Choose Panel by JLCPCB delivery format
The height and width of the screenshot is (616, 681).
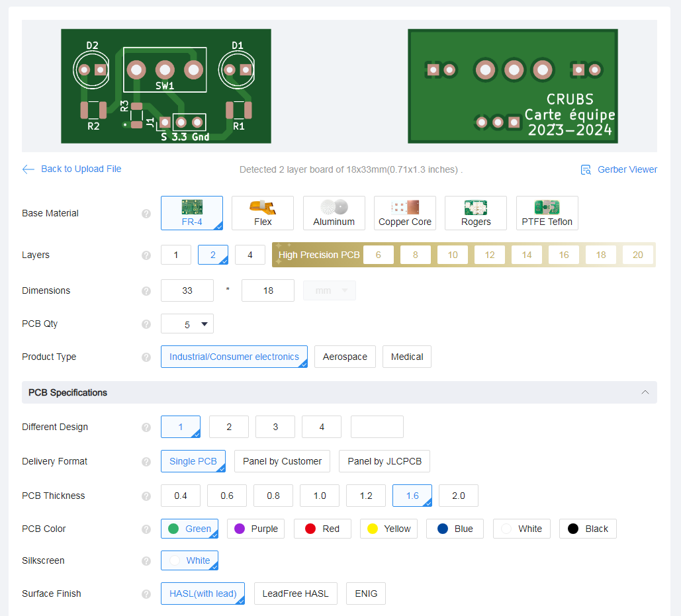(x=384, y=461)
